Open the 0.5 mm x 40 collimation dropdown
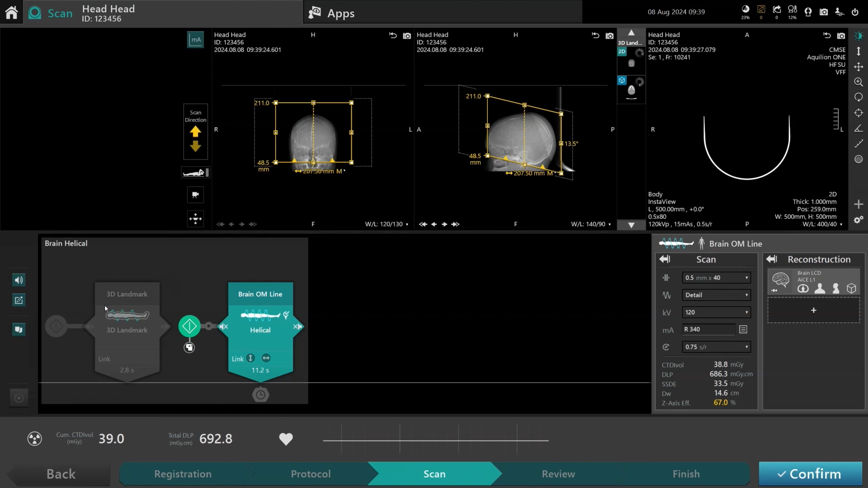Screen dimensions: 868x488 click(x=716, y=278)
